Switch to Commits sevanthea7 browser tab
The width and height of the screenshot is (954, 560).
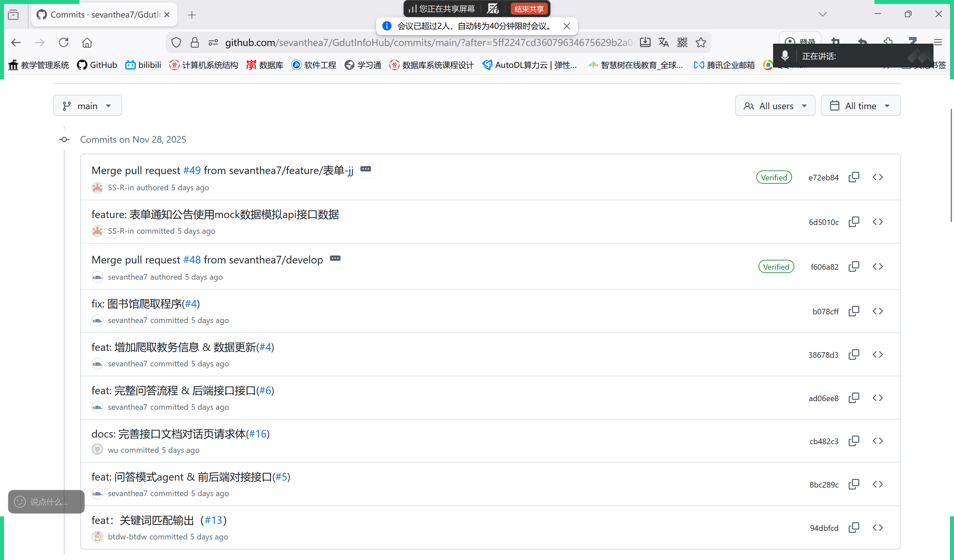tap(103, 15)
